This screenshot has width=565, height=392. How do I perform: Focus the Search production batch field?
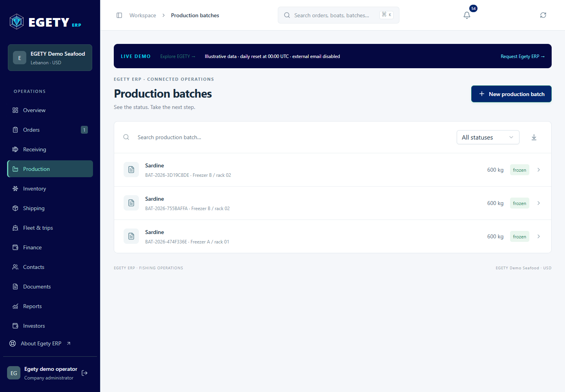(290, 137)
